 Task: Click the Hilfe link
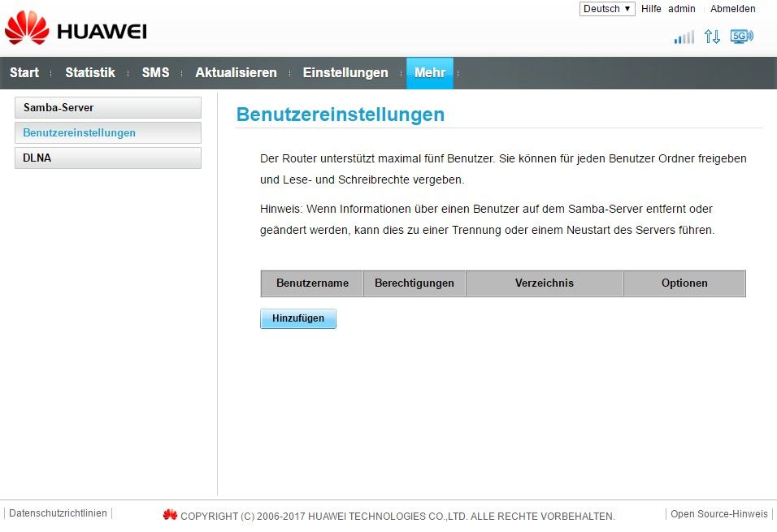click(x=651, y=9)
